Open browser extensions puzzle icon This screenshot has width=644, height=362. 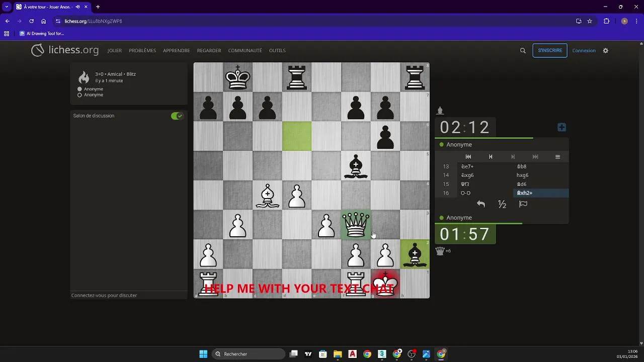pyautogui.click(x=606, y=21)
